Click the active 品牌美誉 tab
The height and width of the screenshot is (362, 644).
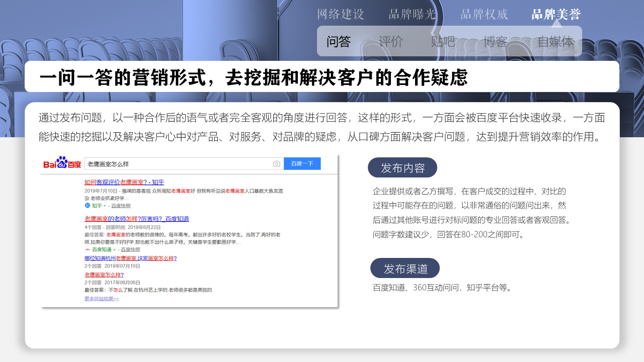(556, 14)
